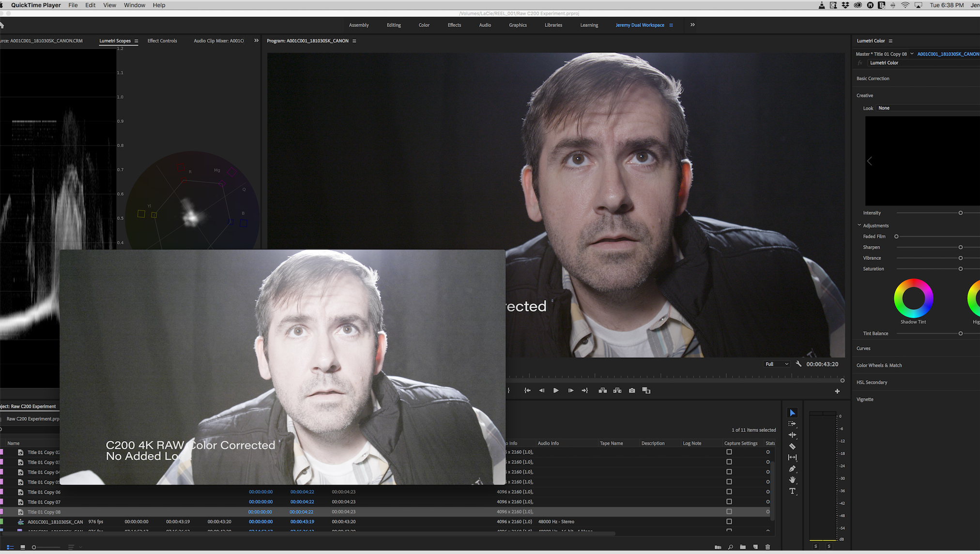Export a frame with camera icon
The width and height of the screenshot is (980, 554).
pyautogui.click(x=632, y=390)
